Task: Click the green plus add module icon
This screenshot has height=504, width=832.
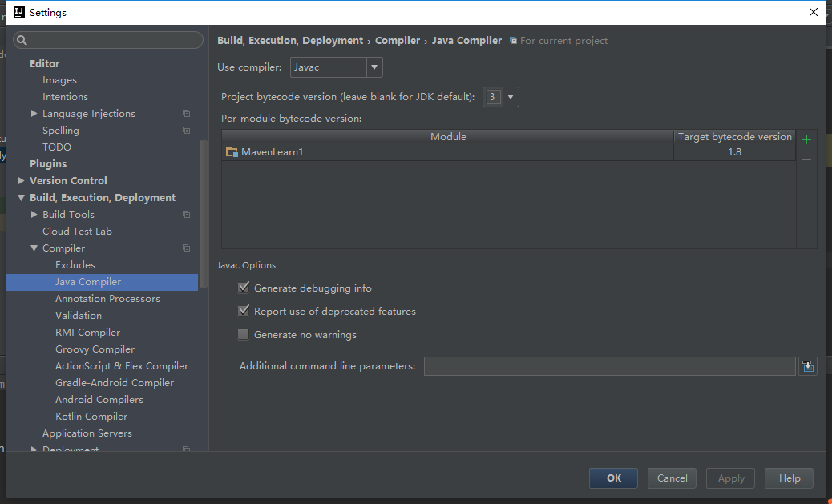Action: click(806, 139)
